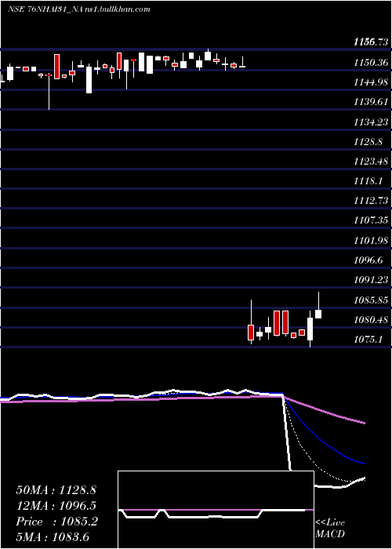Click the 1134.23 price axis label
The width and height of the screenshot is (392, 549).
(x=371, y=122)
